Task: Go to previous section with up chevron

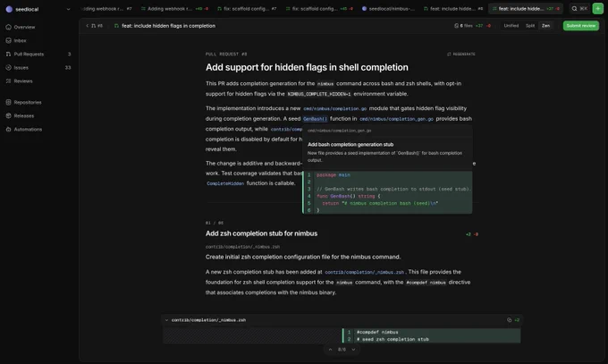Action: [x=330, y=350]
